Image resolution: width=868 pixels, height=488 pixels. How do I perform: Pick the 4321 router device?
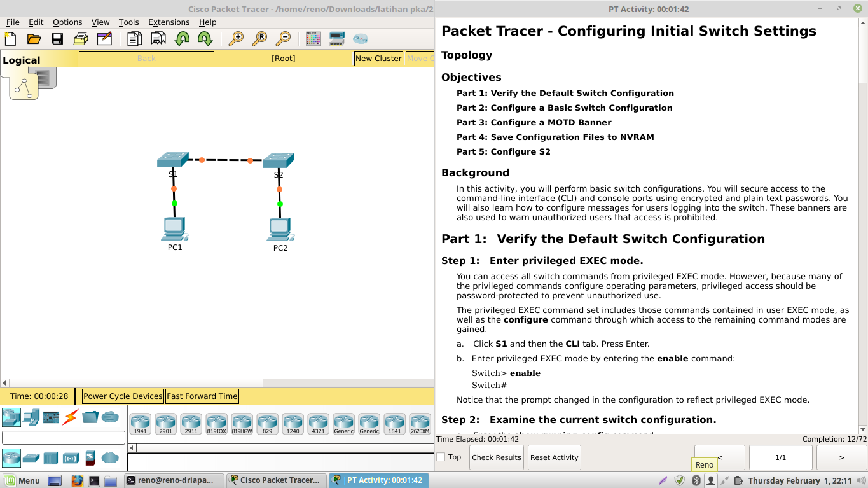click(x=318, y=424)
